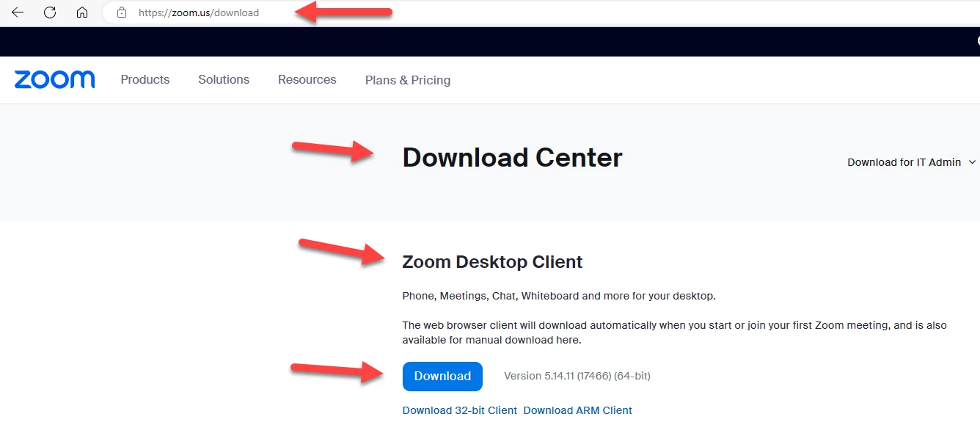Click the blue Download button
This screenshot has width=980, height=425.
click(x=442, y=376)
